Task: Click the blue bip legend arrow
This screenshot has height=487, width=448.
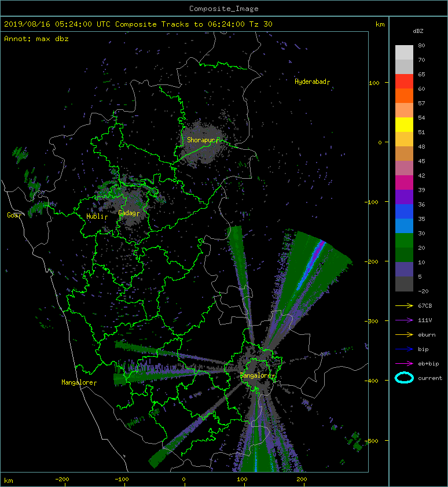Action: coord(404,349)
